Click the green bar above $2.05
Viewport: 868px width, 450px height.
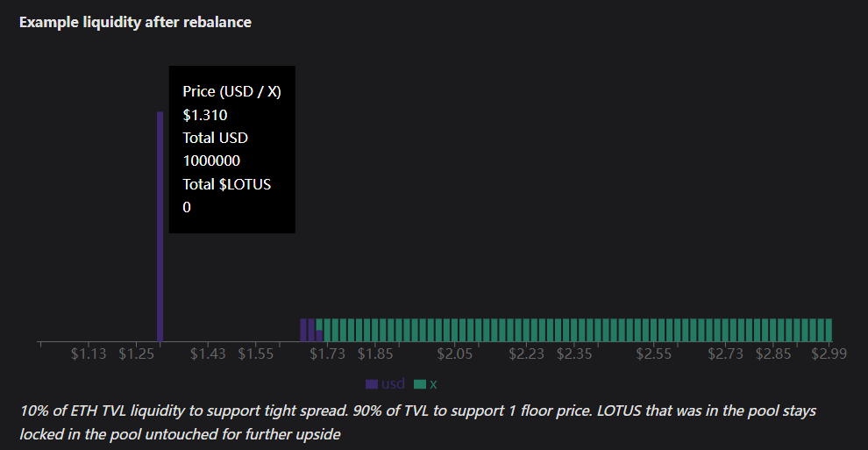click(x=455, y=330)
